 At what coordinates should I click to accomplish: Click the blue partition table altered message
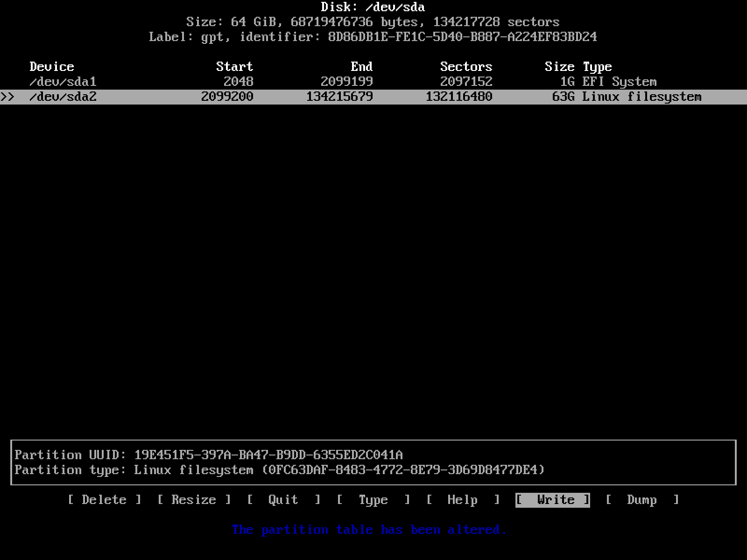[x=369, y=530]
